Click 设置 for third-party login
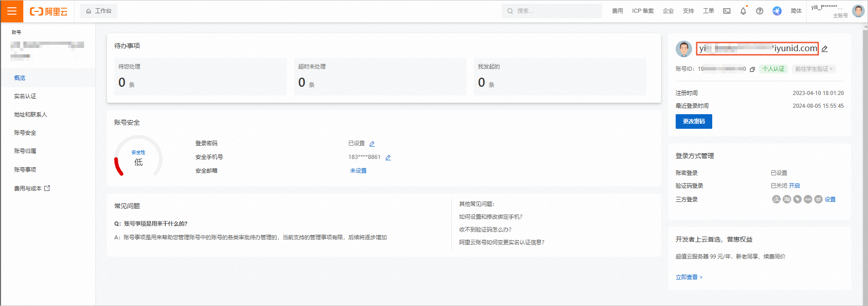The width and height of the screenshot is (868, 306). pos(830,200)
